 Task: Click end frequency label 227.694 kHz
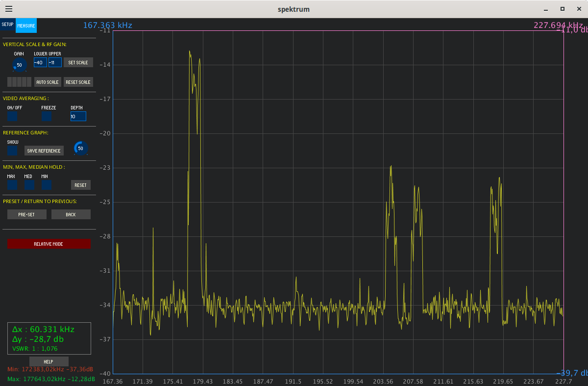point(558,25)
